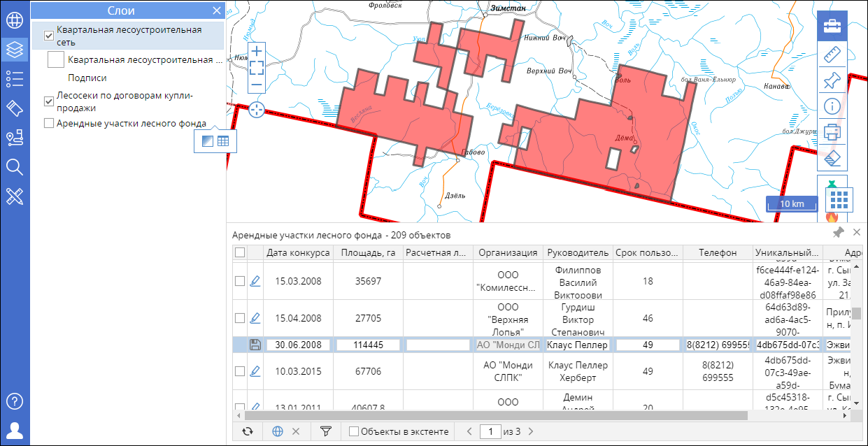Click area field 114445 in edited row
This screenshot has width=868, height=446.
pyautogui.click(x=368, y=345)
